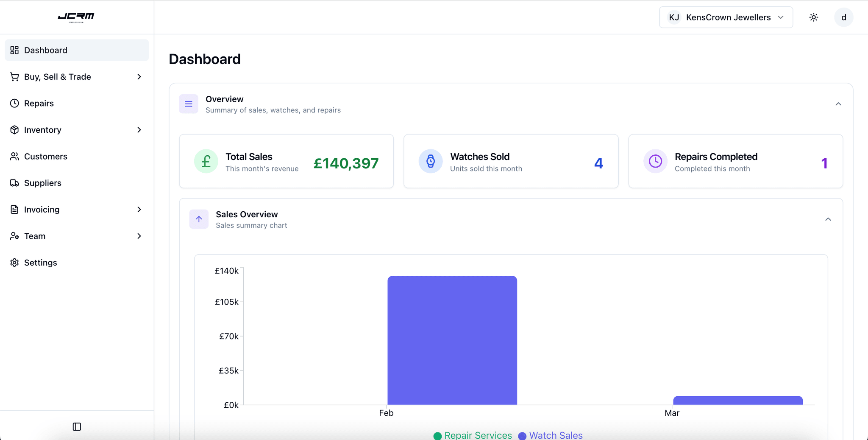Select Dashboard from the sidebar menu

coord(45,50)
